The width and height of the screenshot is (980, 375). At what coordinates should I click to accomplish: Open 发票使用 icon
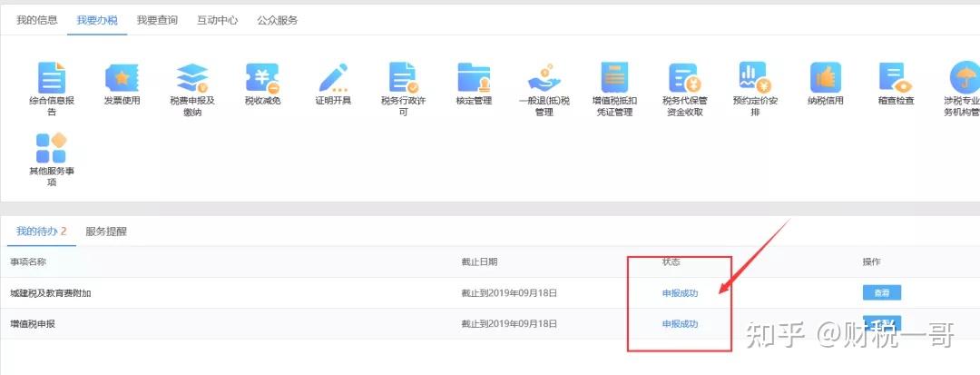coord(122,78)
